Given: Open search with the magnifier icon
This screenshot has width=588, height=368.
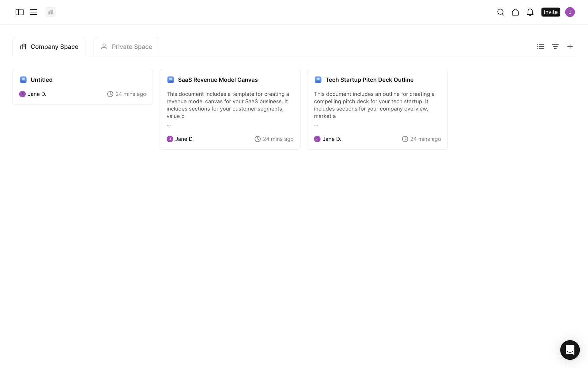Looking at the screenshot, I should click(x=500, y=12).
